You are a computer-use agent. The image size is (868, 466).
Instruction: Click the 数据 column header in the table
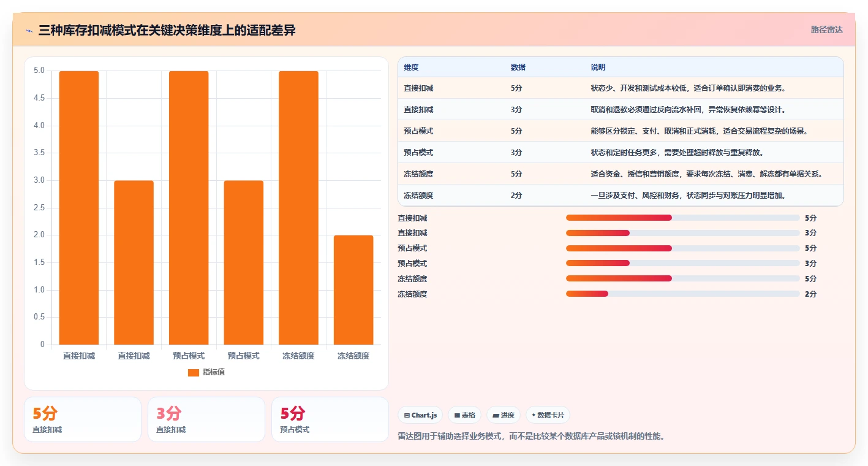[x=518, y=67]
